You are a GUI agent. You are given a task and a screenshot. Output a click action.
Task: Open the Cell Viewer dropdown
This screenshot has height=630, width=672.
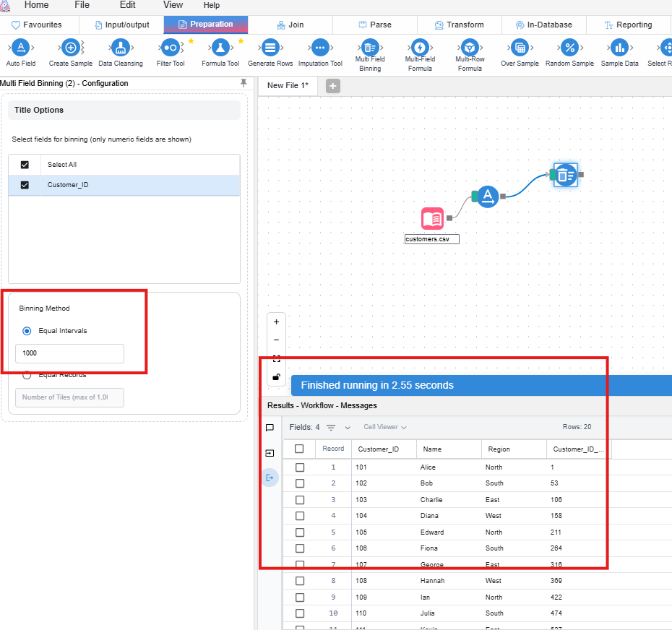click(x=384, y=427)
